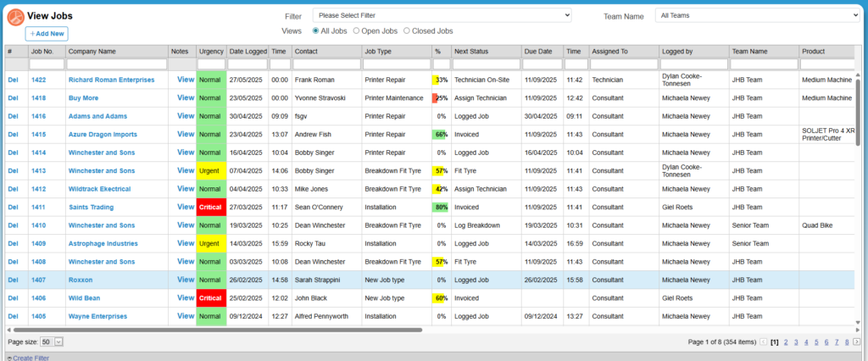View notes for Wayne Enterprises job
868x361 pixels.
pos(186,316)
